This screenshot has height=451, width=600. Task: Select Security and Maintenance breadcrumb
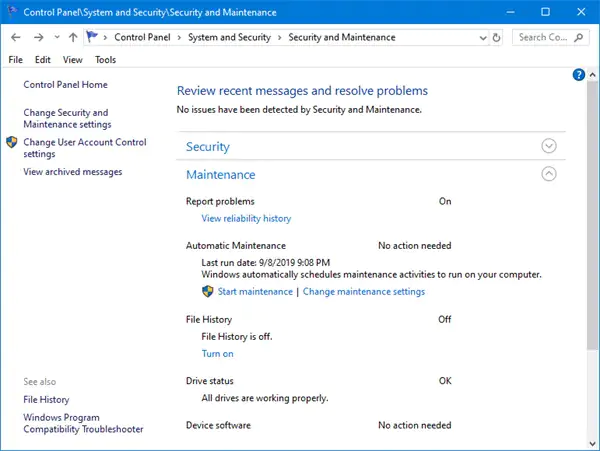[342, 37]
